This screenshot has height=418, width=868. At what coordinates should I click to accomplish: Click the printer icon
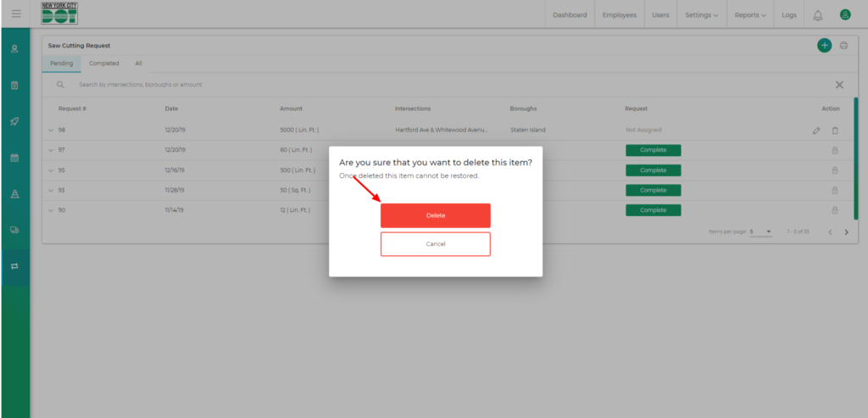coord(843,46)
